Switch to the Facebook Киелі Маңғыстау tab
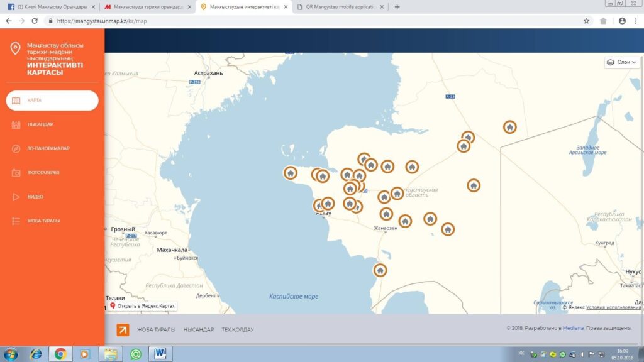 (51, 7)
